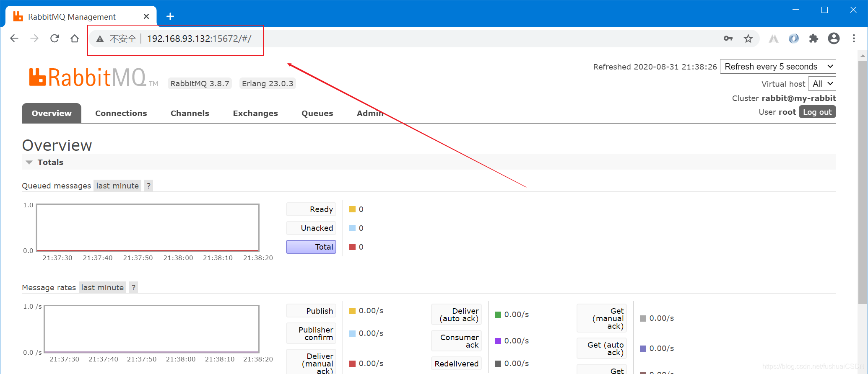Toggle the Publish rate legend
This screenshot has width=868, height=374.
[311, 311]
